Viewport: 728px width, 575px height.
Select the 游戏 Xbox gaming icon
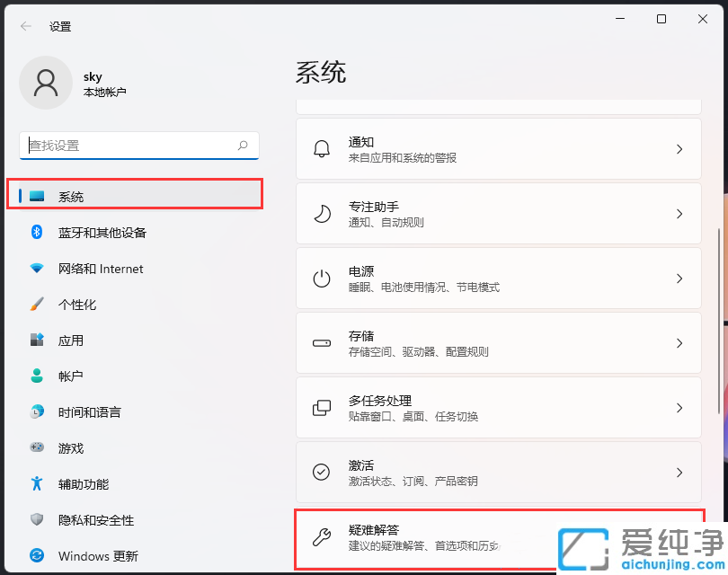pyautogui.click(x=36, y=447)
